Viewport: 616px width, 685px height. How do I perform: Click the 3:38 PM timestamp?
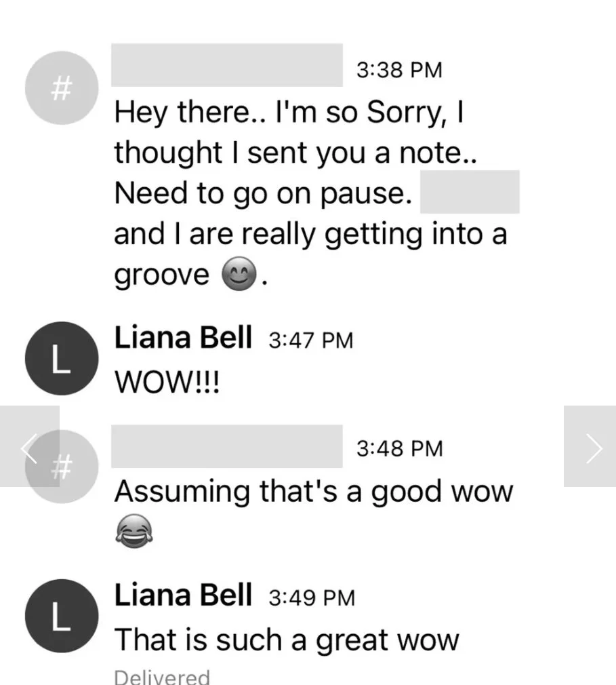pos(399,70)
